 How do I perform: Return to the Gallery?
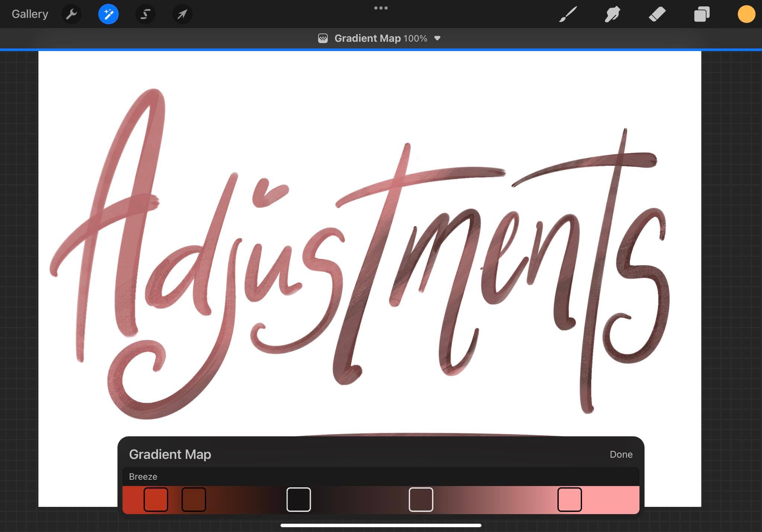(30, 14)
